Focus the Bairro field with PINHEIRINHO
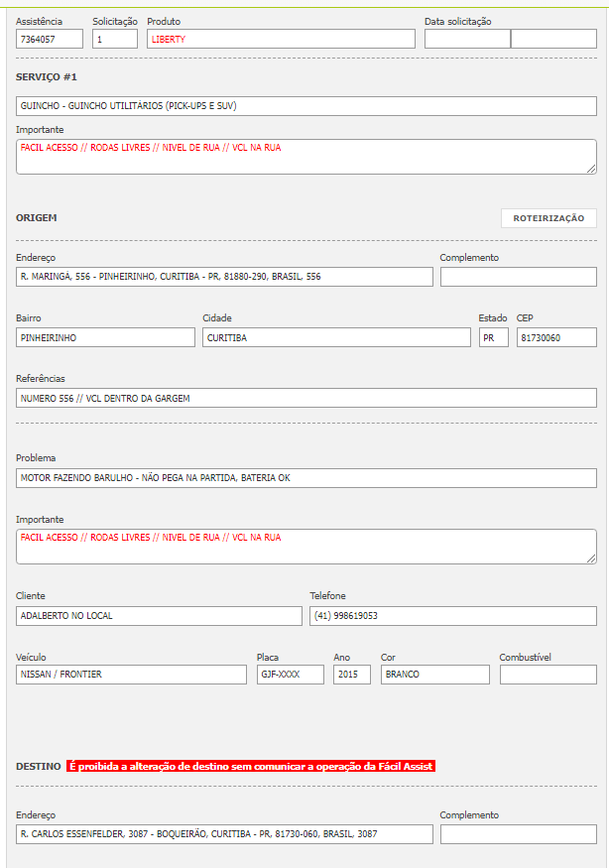The width and height of the screenshot is (609, 868). 105,337
